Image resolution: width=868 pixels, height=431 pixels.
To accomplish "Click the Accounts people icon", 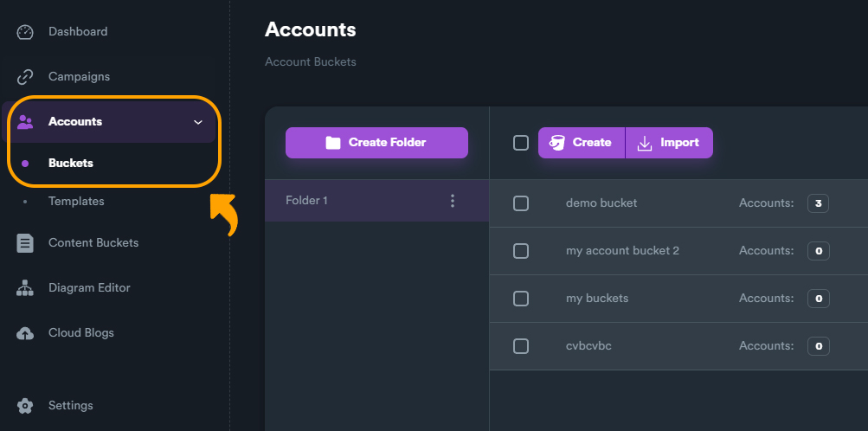I will click(25, 122).
